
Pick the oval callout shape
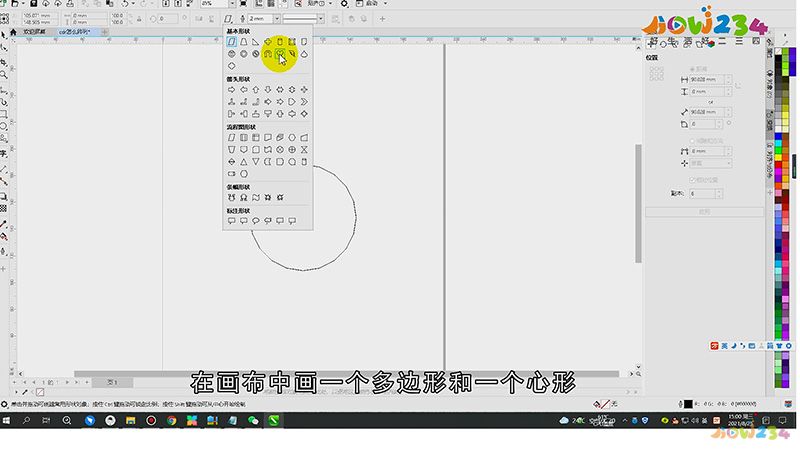[256, 221]
